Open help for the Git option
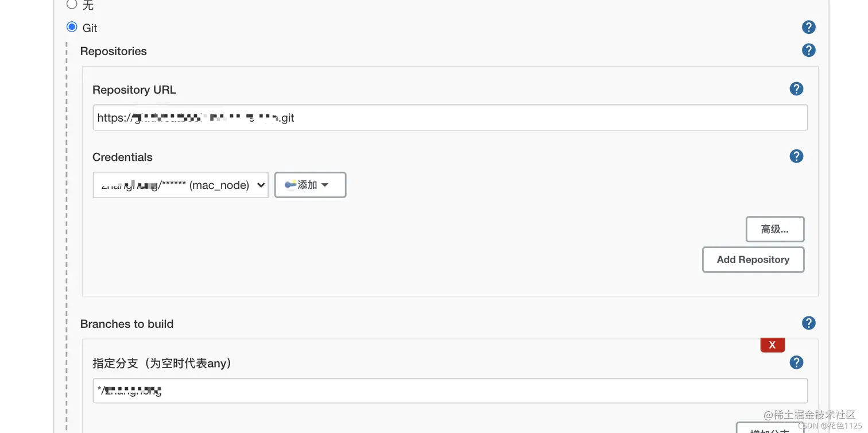The height and width of the screenshot is (433, 868). [808, 27]
